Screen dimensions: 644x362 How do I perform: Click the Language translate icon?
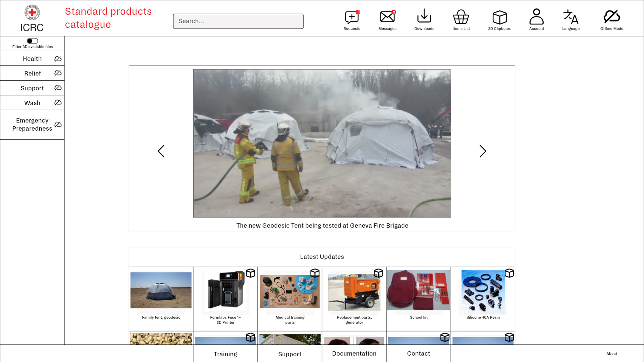570,17
